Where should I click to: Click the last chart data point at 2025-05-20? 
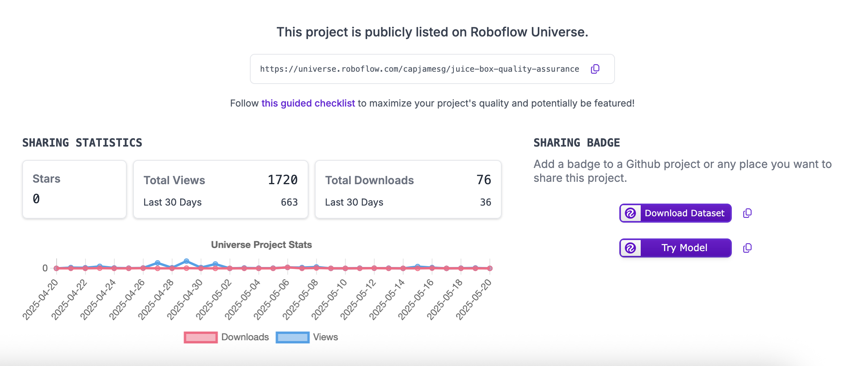click(490, 268)
